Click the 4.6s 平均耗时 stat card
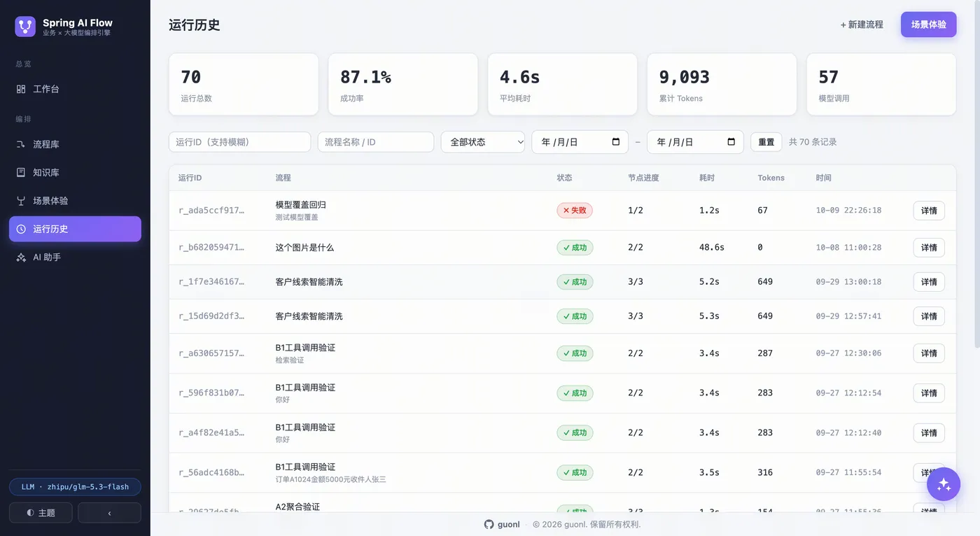Screen dimensions: 980x536 point(562,84)
